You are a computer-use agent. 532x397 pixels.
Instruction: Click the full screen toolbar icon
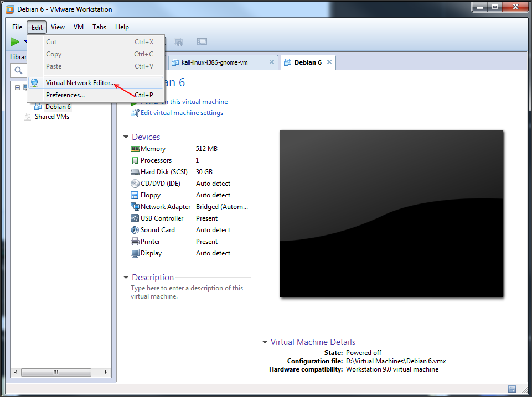point(202,41)
